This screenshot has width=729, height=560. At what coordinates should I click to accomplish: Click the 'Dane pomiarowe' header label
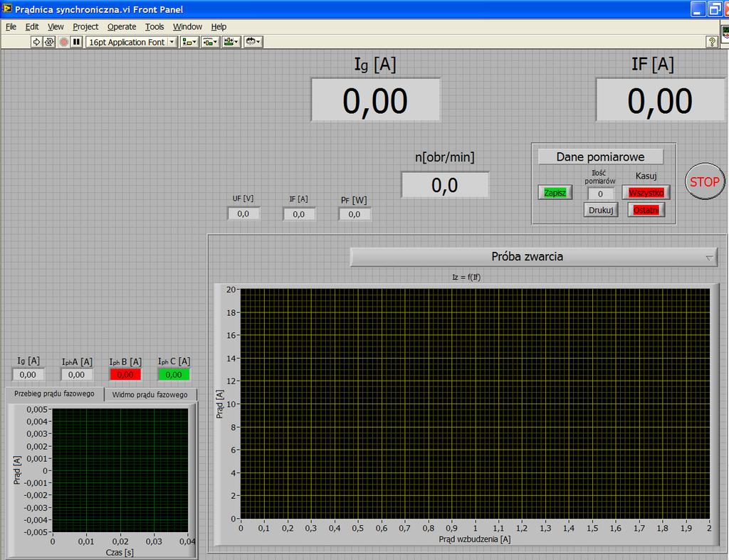point(600,157)
